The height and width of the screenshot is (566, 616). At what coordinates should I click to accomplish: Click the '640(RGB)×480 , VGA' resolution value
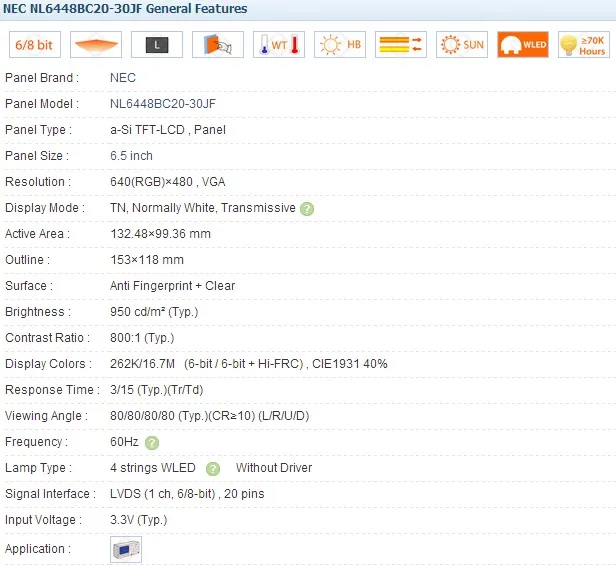tap(168, 182)
